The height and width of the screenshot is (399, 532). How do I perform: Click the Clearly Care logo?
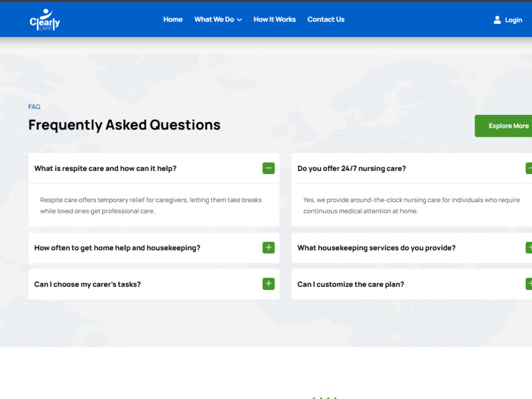45,19
